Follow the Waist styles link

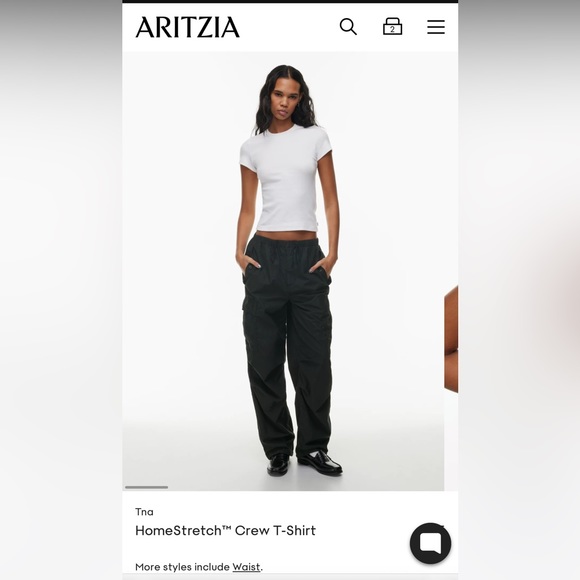coord(246,567)
